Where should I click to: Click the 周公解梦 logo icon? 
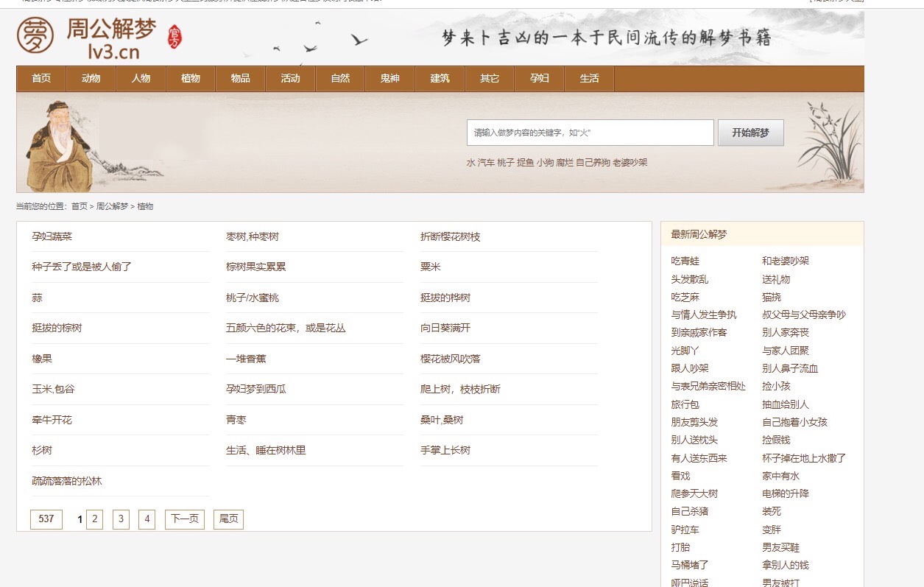click(x=35, y=36)
